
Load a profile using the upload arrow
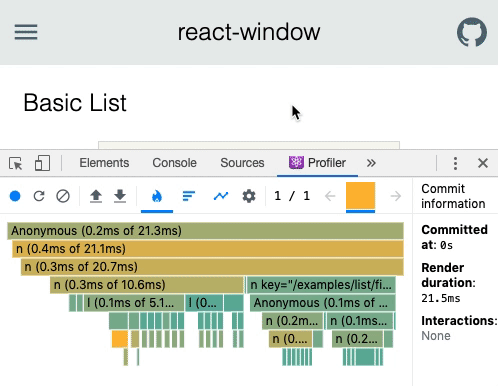coord(96,196)
